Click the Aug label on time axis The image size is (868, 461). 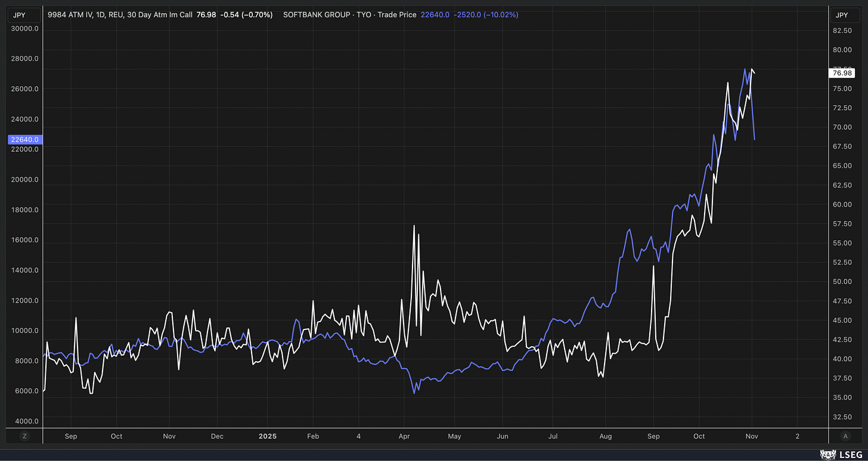pyautogui.click(x=605, y=436)
